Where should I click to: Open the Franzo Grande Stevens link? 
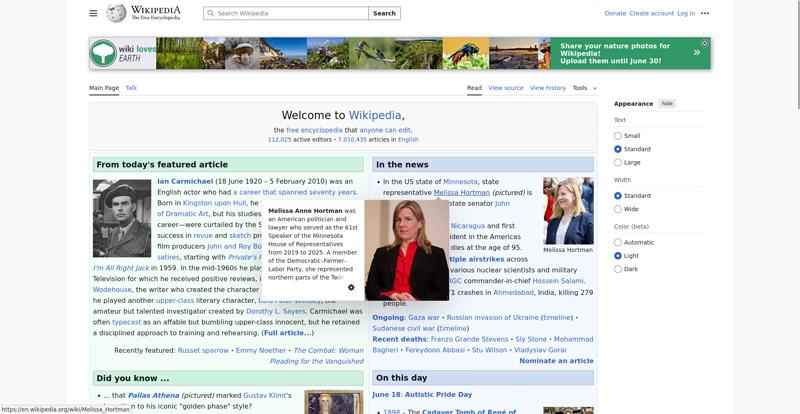point(469,339)
